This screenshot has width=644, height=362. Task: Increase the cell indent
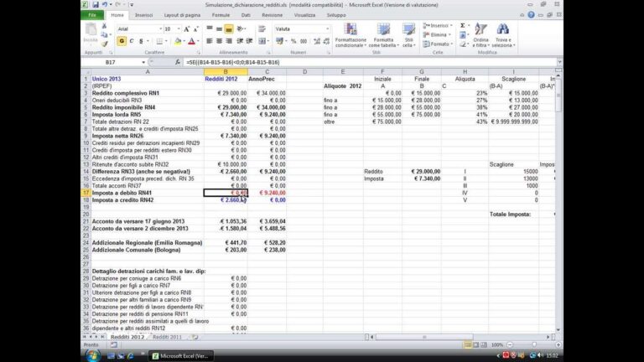click(x=249, y=41)
